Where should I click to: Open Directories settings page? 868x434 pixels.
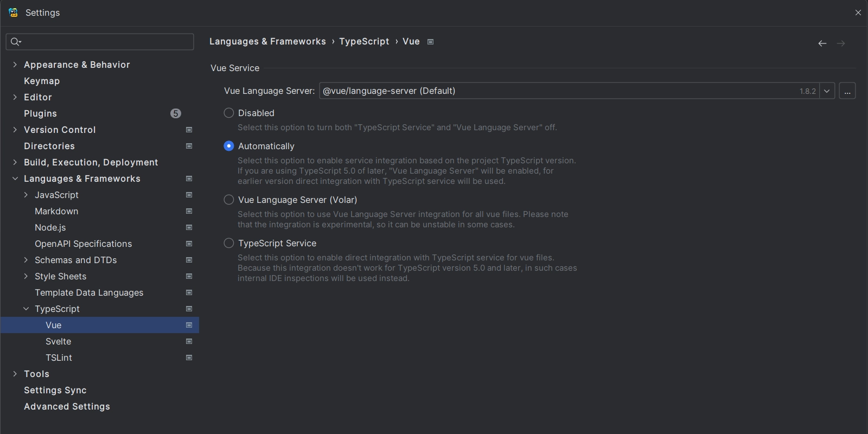pos(49,146)
